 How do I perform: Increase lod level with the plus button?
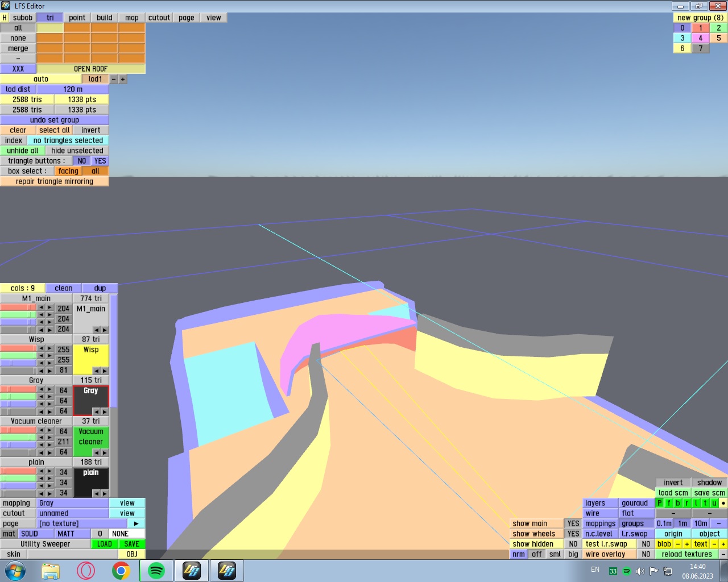tap(123, 79)
